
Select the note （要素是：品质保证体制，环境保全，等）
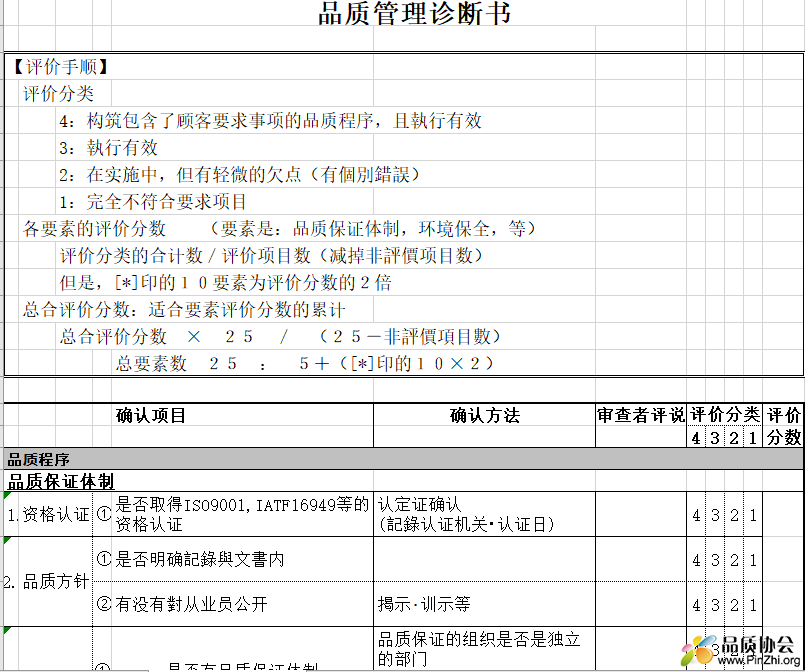pyautogui.click(x=373, y=228)
